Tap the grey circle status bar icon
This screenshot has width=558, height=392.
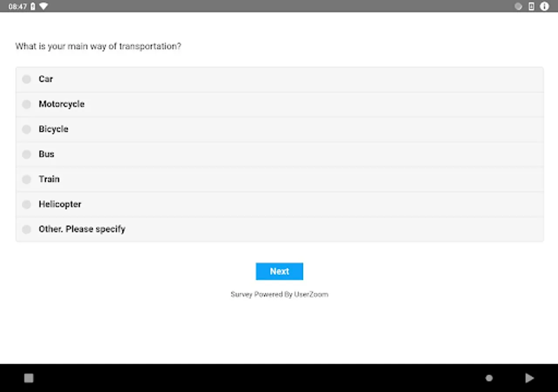click(x=518, y=6)
